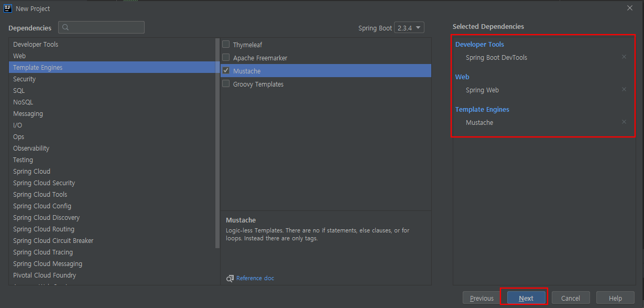Image resolution: width=644 pixels, height=308 pixels.
Task: Open the Reference doc link
Action: coord(255,278)
